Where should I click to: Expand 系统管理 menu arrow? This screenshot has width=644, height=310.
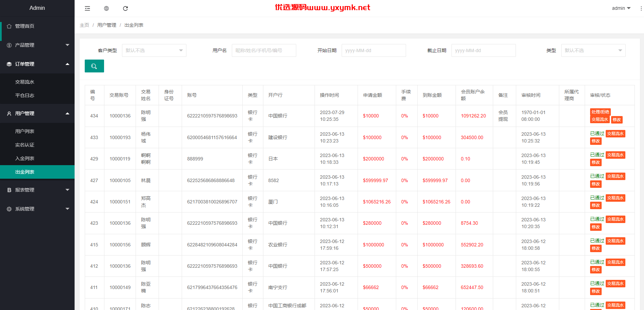67,209
